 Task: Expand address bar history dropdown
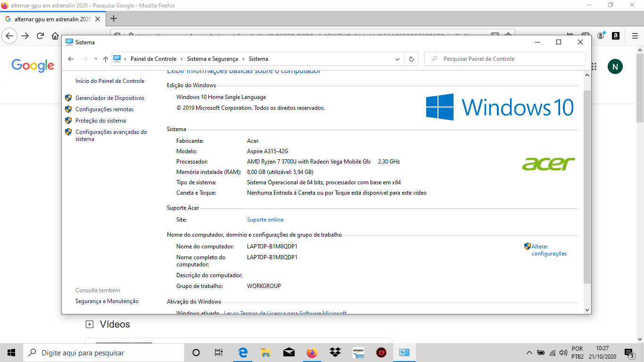coord(397,59)
